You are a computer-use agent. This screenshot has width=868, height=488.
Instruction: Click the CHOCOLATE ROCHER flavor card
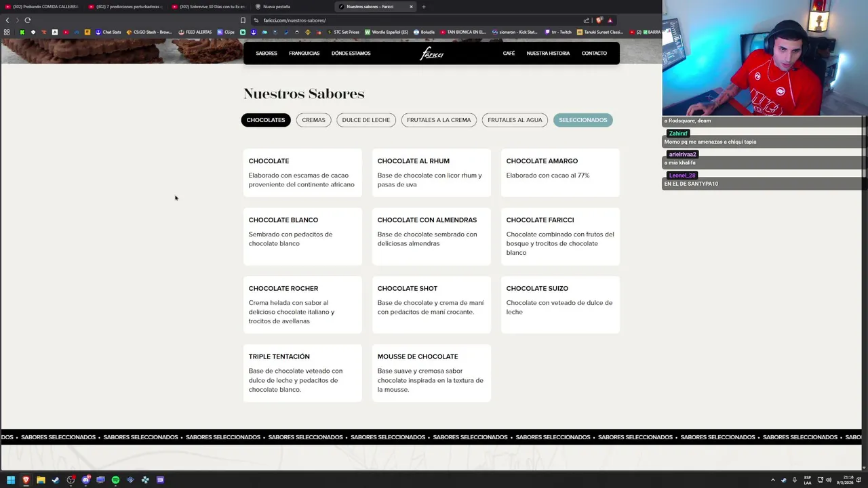coord(302,305)
